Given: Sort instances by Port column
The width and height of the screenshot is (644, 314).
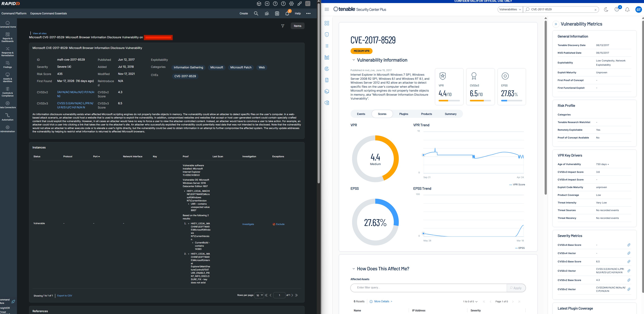Looking at the screenshot, I should pyautogui.click(x=96, y=157).
